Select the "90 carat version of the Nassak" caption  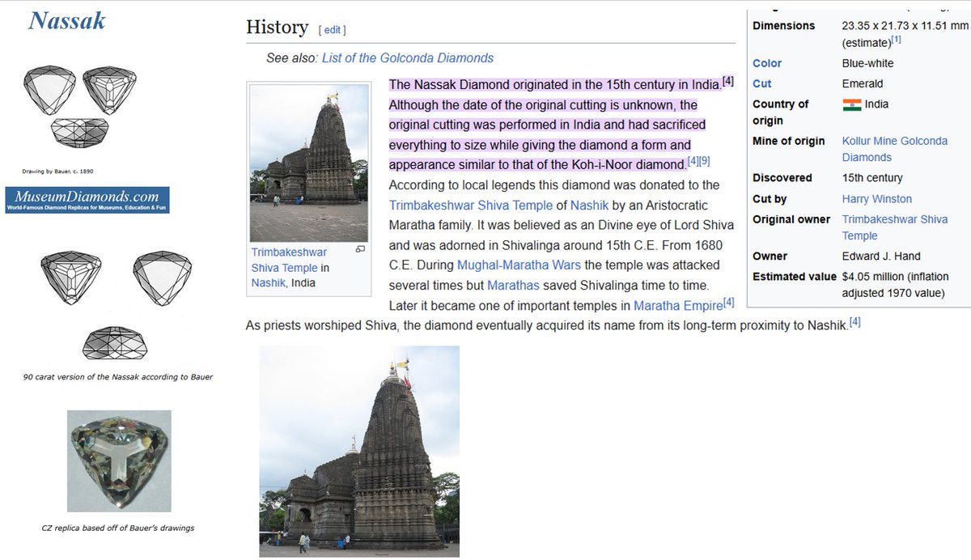tap(118, 377)
